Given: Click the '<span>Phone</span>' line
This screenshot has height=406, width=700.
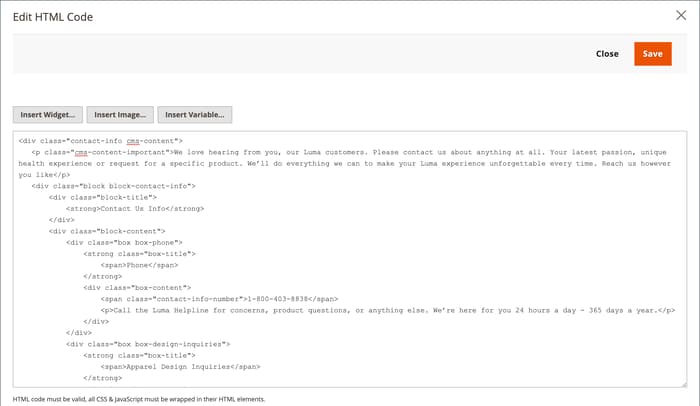Looking at the screenshot, I should pyautogui.click(x=139, y=265).
